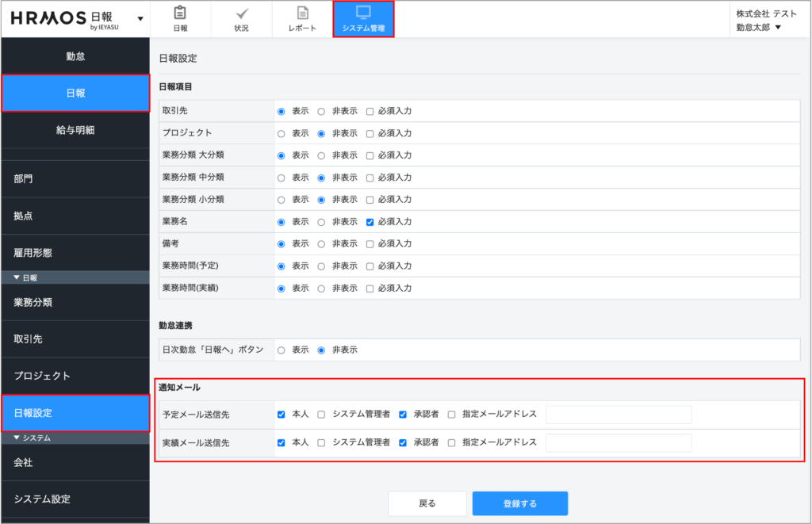Click the 予定メール address input field

[619, 414]
